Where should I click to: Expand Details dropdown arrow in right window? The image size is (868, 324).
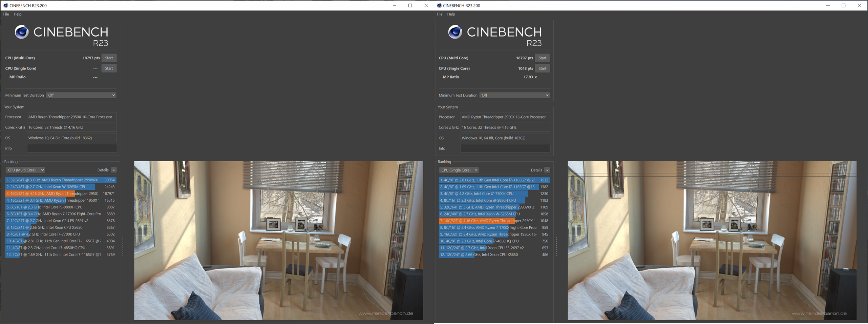[547, 170]
